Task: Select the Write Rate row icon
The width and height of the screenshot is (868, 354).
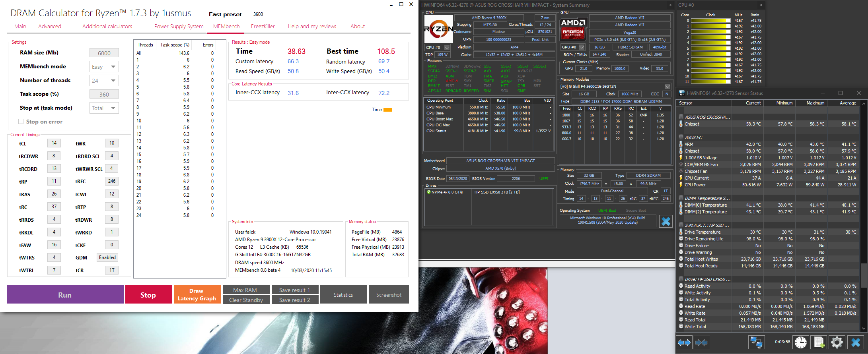Action: [681, 313]
